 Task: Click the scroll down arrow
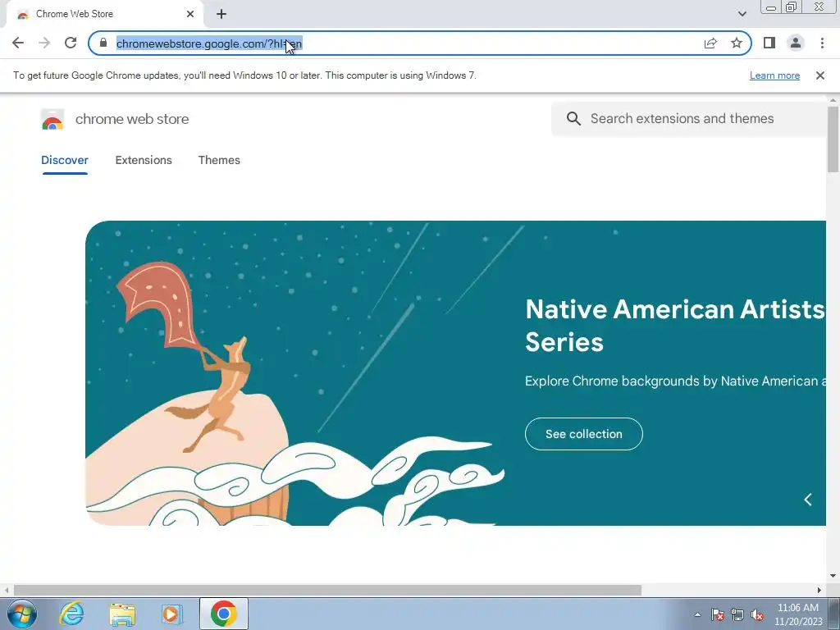(833, 576)
